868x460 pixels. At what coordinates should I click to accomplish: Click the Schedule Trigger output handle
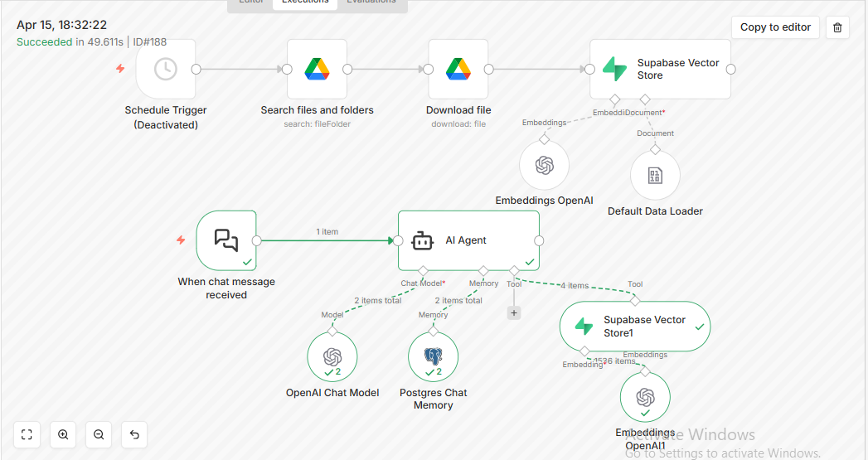(196, 69)
